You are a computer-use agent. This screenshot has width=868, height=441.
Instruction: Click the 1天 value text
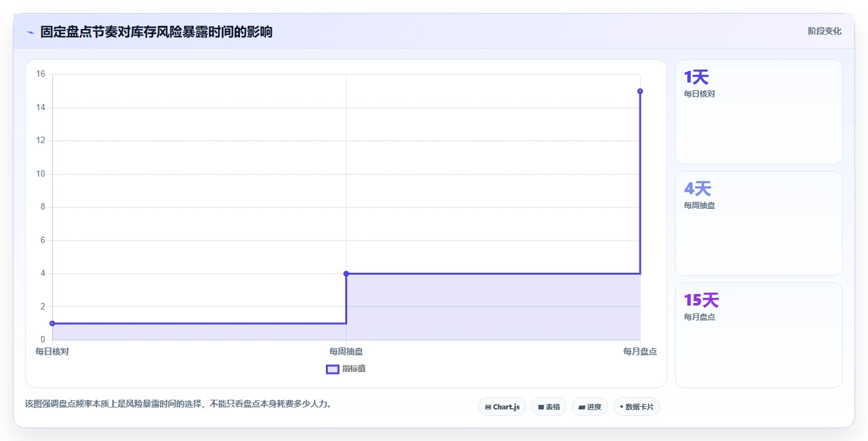click(x=696, y=77)
